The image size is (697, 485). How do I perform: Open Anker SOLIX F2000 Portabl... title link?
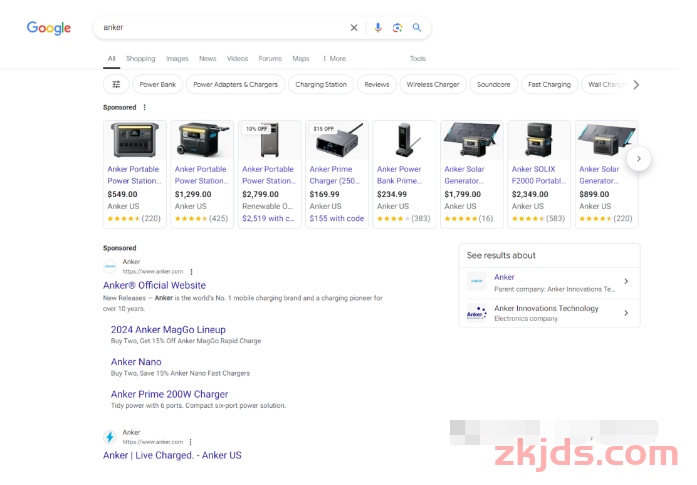(539, 175)
